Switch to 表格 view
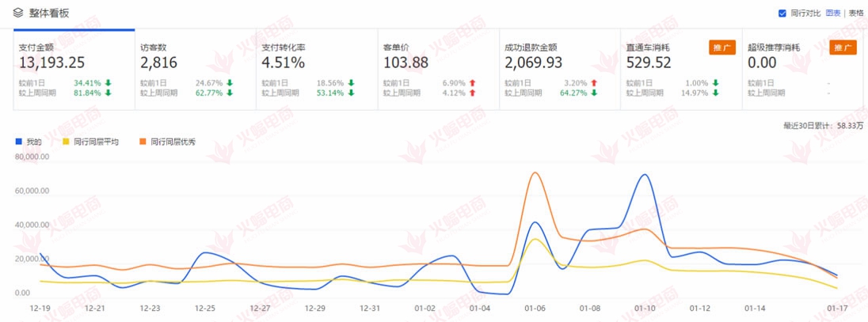This screenshot has height=322, width=868. tap(856, 13)
